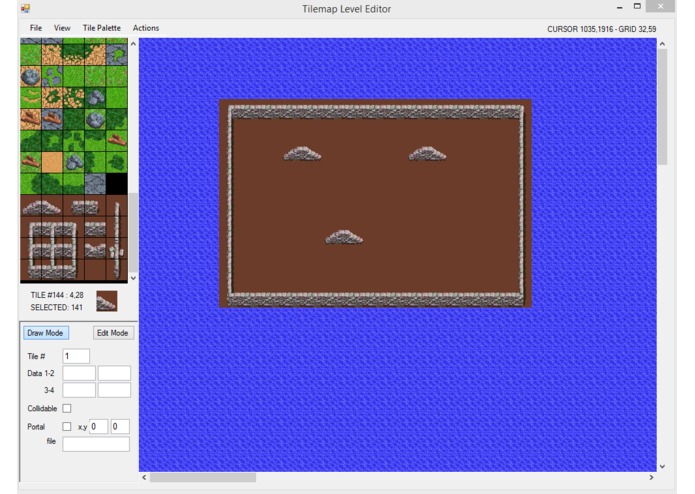Pick the short horizontal stone wall in palette
Image resolution: width=695 pixels, height=494 pixels.
tap(85, 207)
